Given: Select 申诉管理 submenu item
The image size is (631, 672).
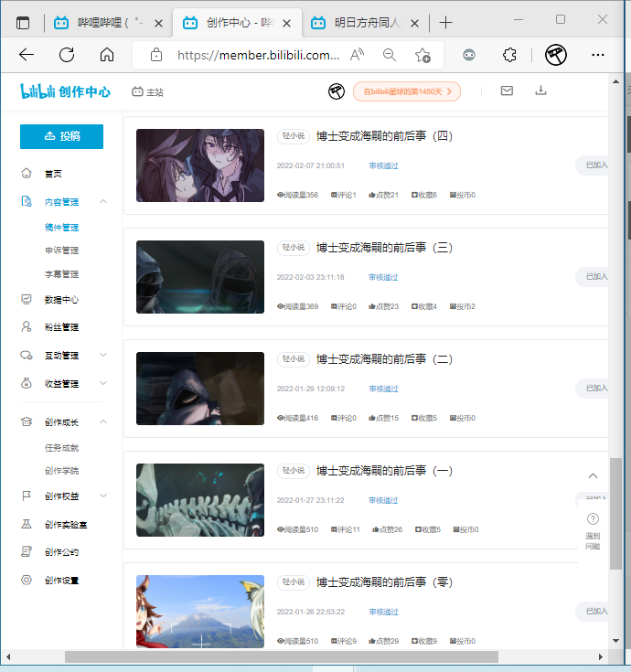Looking at the screenshot, I should [x=61, y=250].
